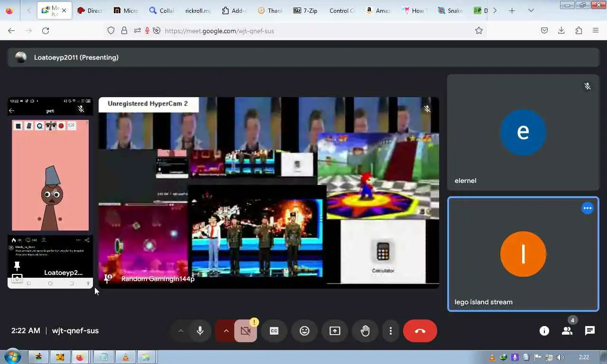Screen dimensions: 607x364
Task: Open the system tray clock 2:22
Action: pyautogui.click(x=584, y=357)
